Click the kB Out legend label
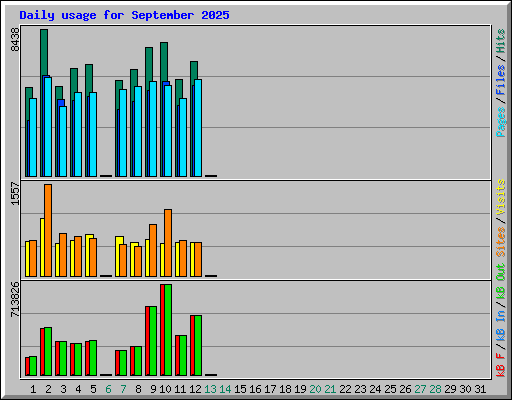The image size is (512, 400). (x=501, y=282)
